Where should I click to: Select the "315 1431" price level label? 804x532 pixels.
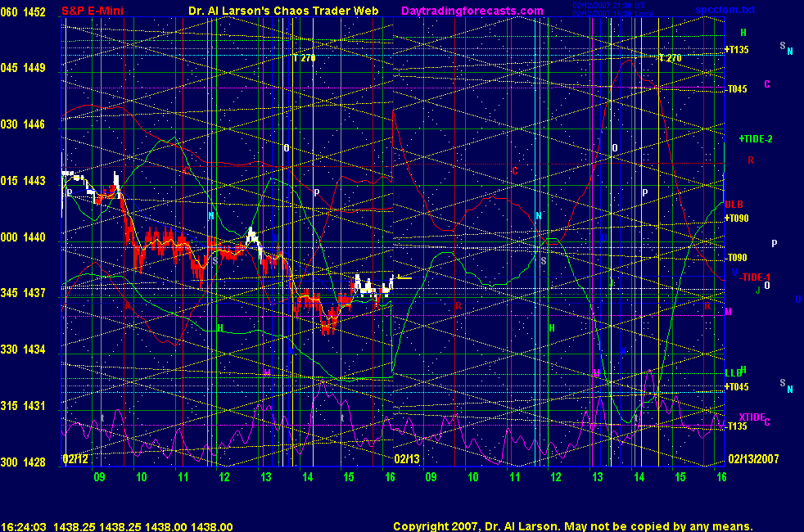23,405
